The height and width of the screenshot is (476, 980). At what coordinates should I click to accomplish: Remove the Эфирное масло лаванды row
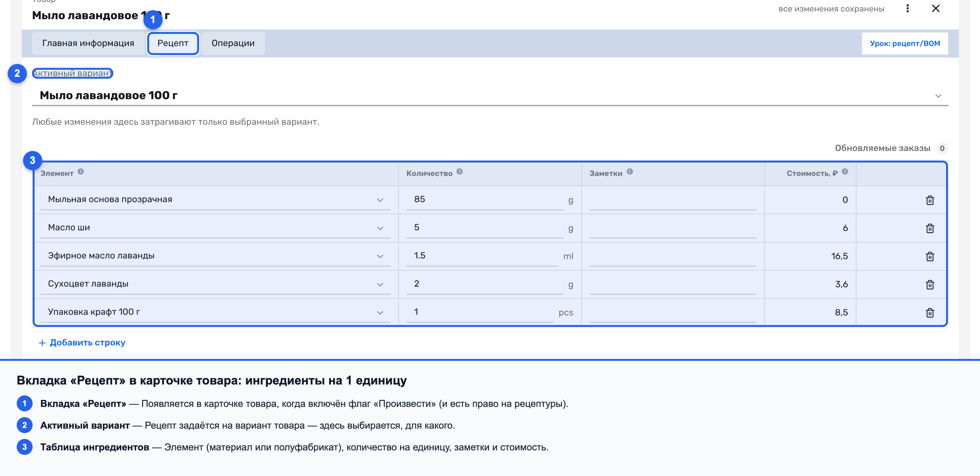tap(929, 256)
